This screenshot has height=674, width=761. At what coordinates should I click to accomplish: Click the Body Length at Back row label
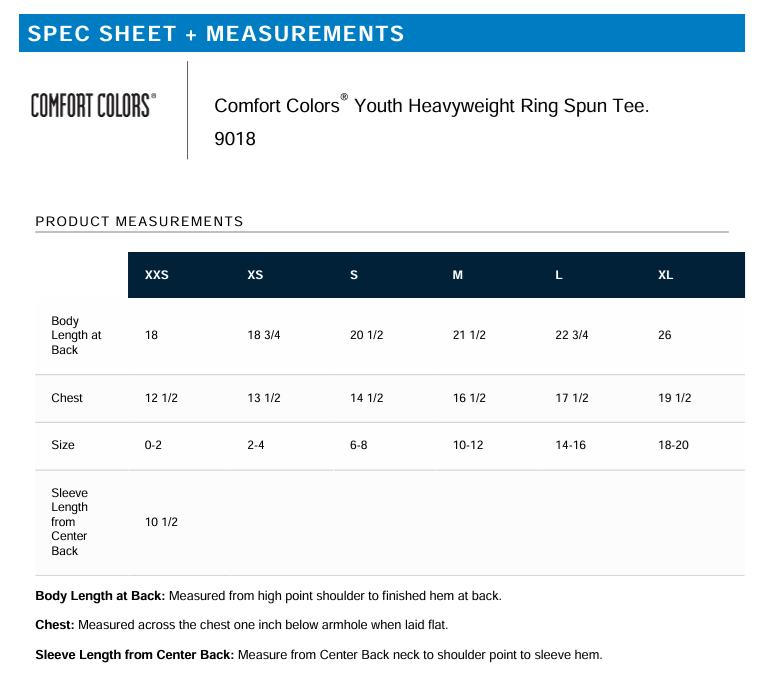click(76, 335)
